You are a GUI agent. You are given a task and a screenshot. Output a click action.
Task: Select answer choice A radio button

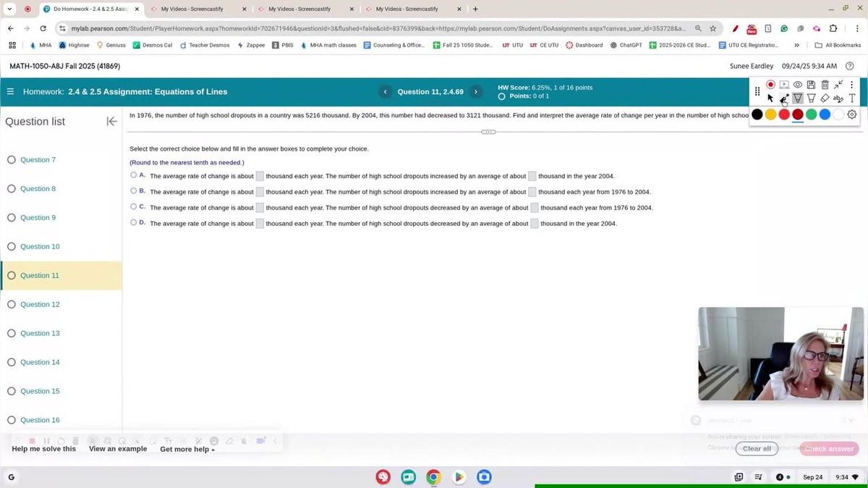coord(133,174)
